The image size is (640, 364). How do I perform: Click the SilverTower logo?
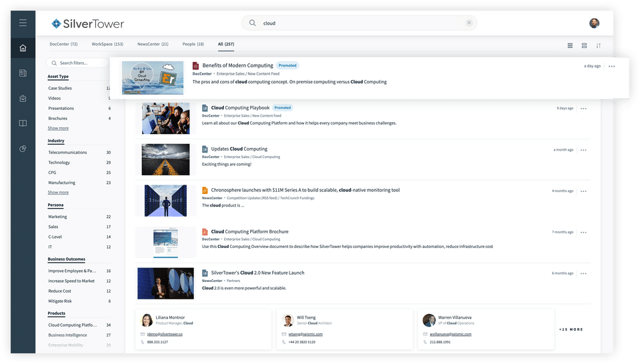[x=87, y=24]
